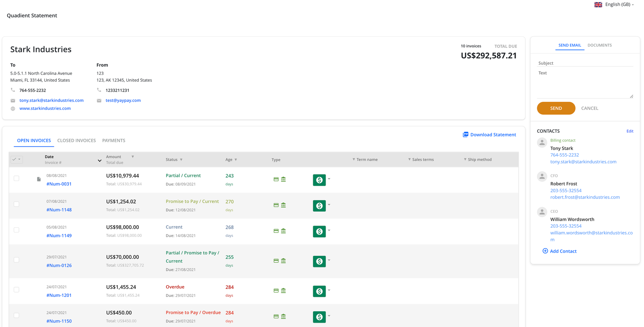This screenshot has height=327, width=644.
Task: Switch to the Open Invoices tab
Action: 34,140
